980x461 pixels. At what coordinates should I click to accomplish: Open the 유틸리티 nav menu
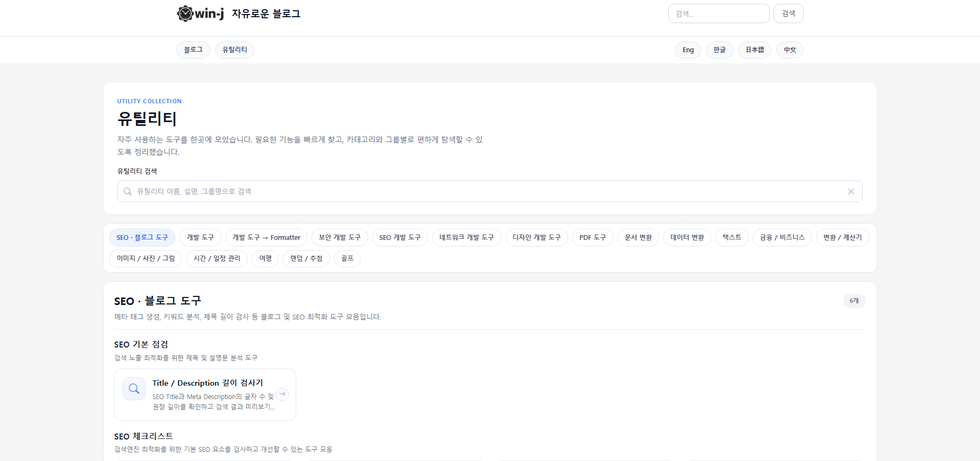click(235, 50)
